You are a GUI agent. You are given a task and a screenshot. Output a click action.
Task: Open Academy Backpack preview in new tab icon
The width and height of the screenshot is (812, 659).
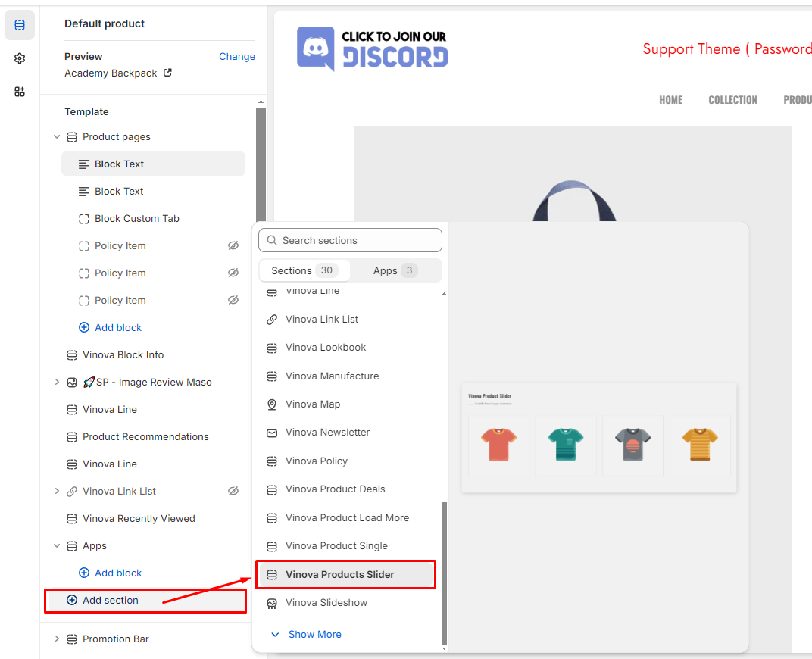[x=167, y=73]
